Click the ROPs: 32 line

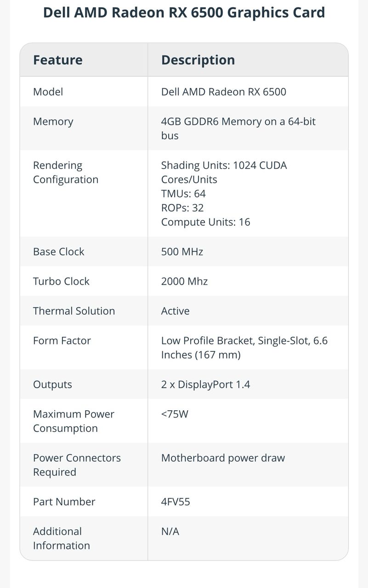click(182, 208)
